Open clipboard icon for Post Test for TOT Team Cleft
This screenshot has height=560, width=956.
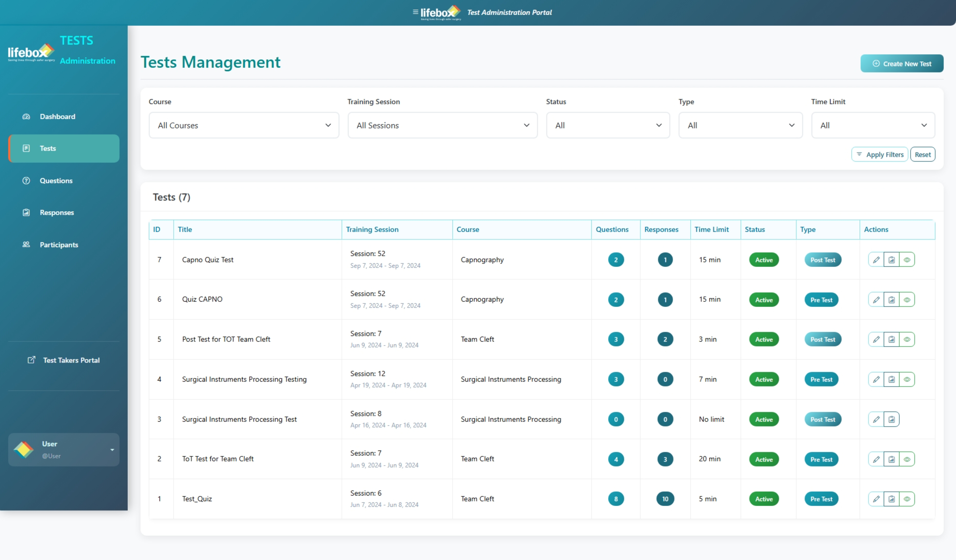[x=892, y=340]
